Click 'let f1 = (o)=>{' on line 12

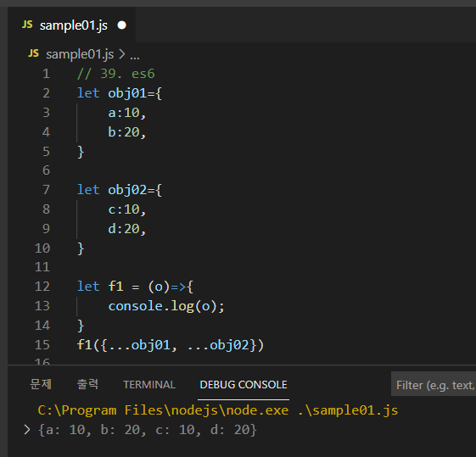click(x=135, y=287)
